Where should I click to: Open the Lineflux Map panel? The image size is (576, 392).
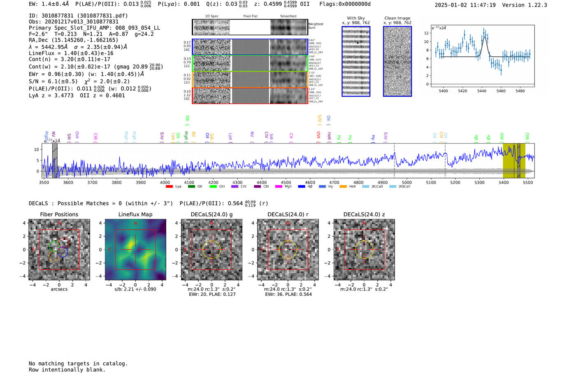pos(135,250)
